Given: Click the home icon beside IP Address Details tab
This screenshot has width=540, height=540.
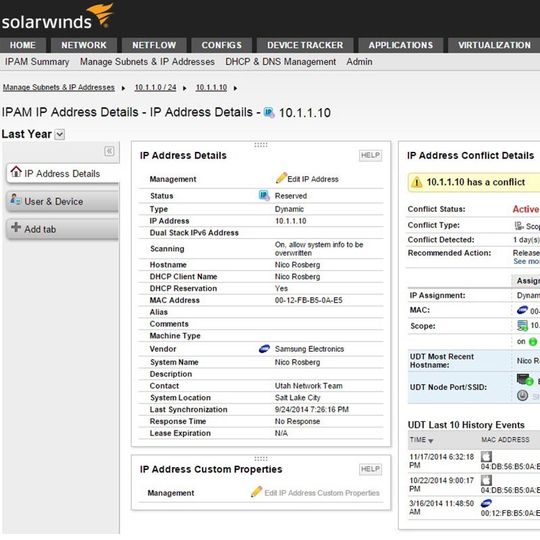Looking at the screenshot, I should click(x=16, y=172).
